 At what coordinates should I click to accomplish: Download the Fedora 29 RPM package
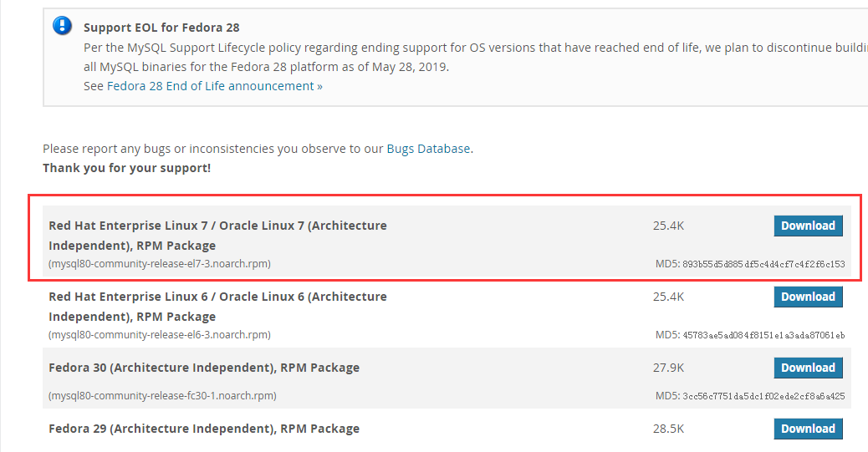click(x=808, y=429)
